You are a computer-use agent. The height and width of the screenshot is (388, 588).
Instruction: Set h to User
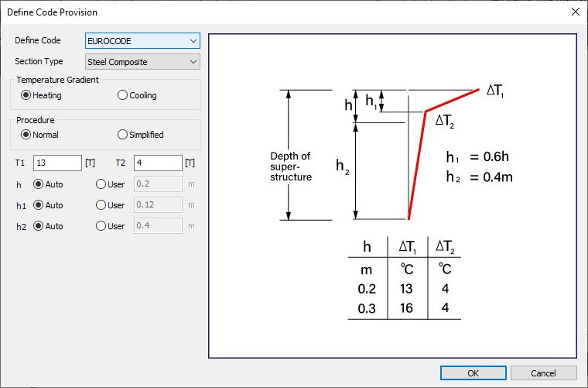[x=101, y=184]
